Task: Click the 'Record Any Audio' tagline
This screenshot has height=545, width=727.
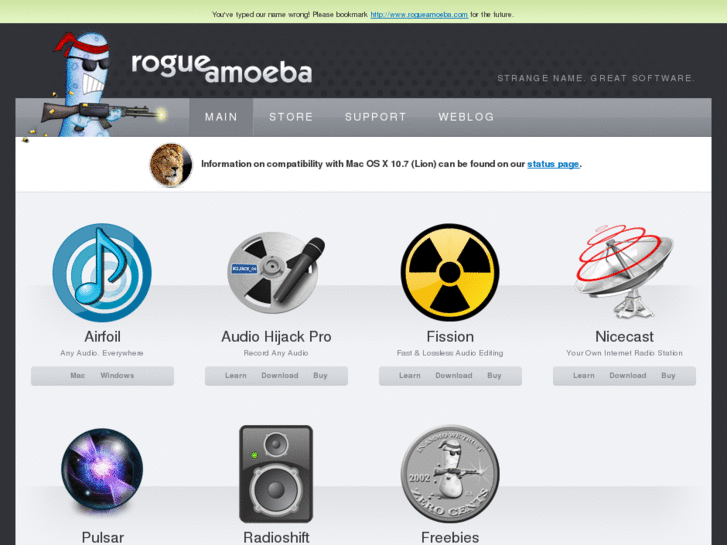Action: click(x=276, y=353)
